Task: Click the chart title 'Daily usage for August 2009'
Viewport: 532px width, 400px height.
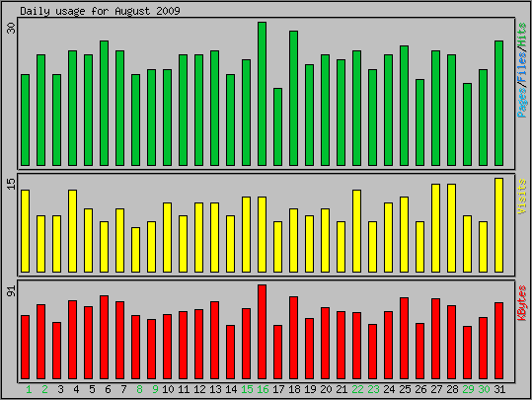Action: 100,11
